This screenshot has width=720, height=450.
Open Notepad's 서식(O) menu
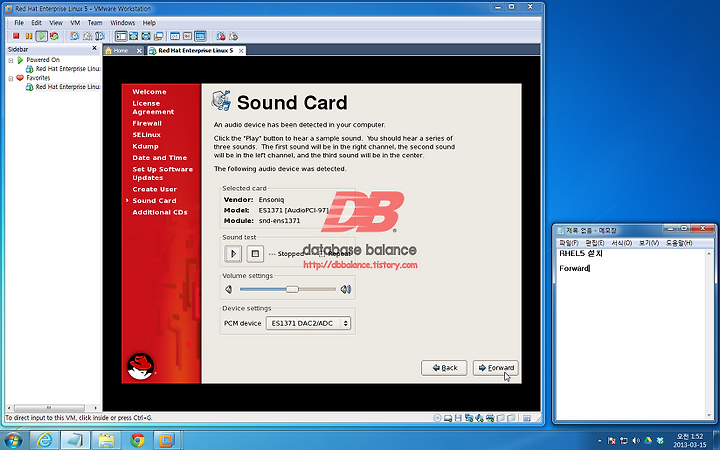pos(621,243)
